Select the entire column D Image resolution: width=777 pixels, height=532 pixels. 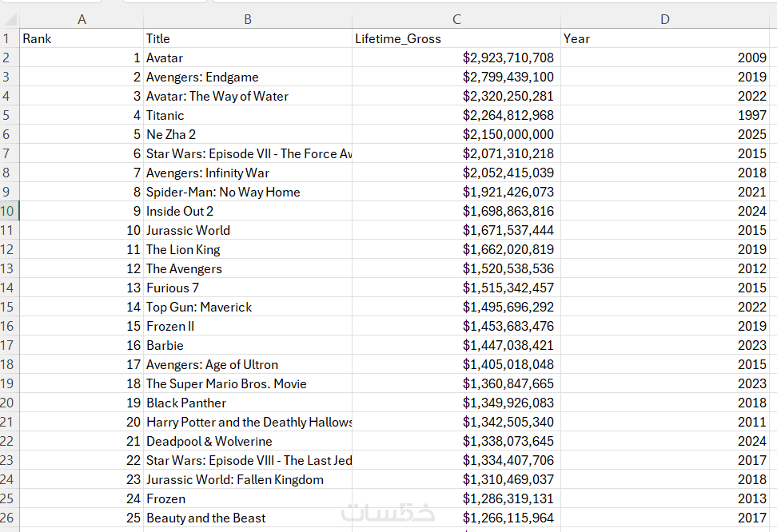(x=664, y=19)
